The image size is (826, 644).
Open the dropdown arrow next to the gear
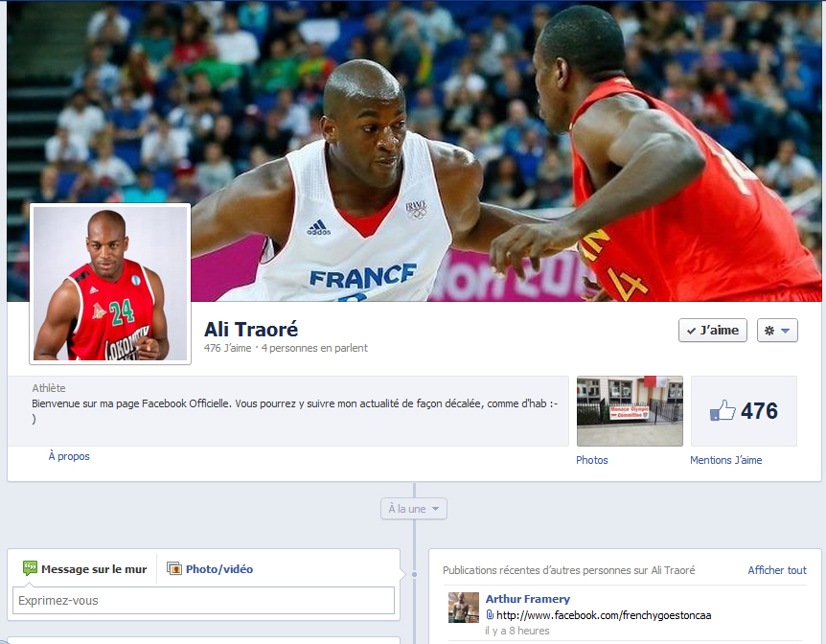click(786, 331)
